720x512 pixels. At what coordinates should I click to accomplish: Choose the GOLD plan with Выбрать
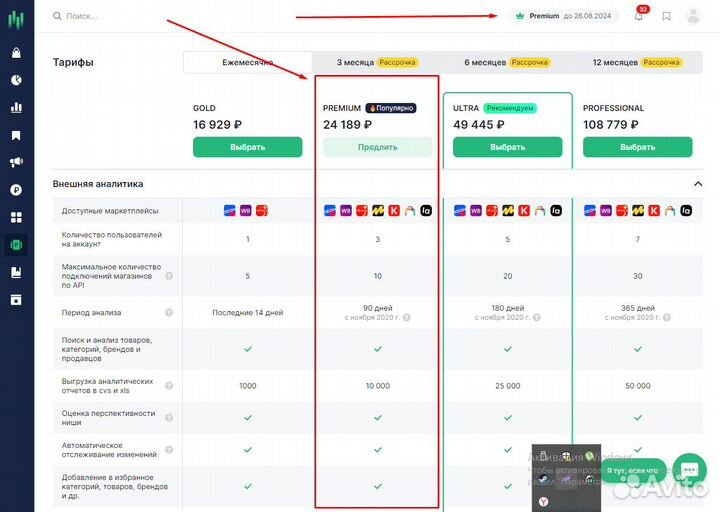(247, 147)
